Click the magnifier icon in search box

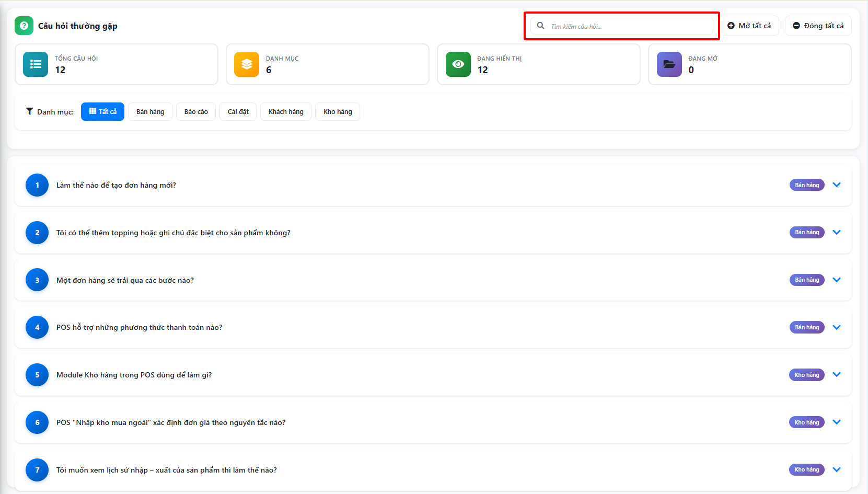click(x=541, y=26)
